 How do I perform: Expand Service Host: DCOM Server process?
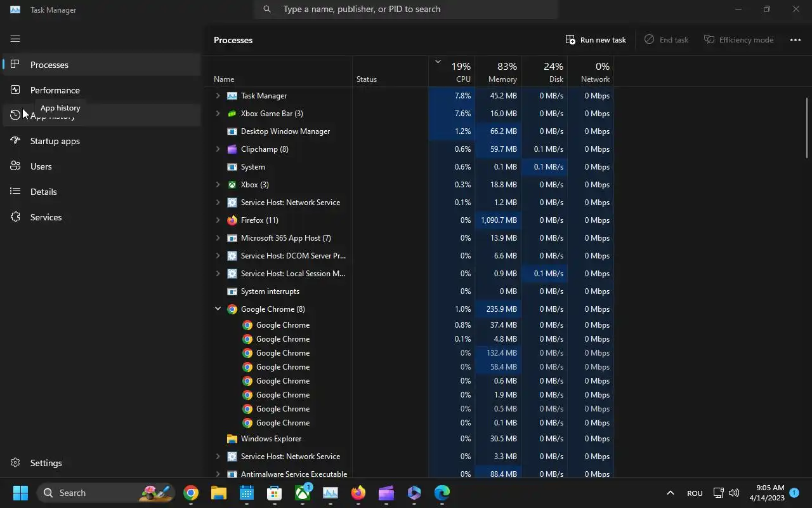(218, 256)
